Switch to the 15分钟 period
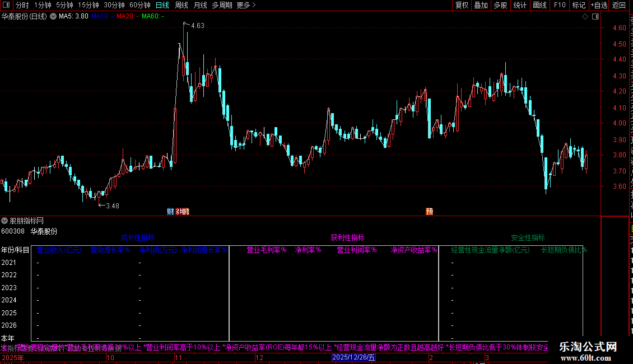The image size is (633, 364). point(89,5)
